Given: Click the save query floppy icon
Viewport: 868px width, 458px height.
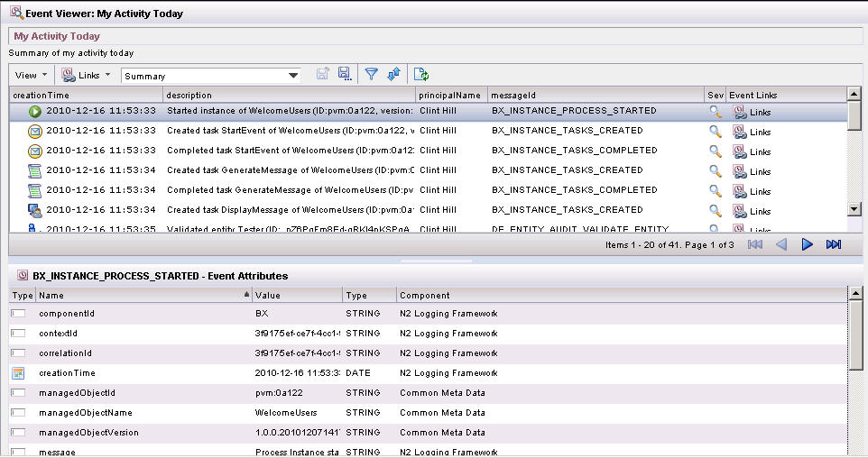Looking at the screenshot, I should pyautogui.click(x=345, y=74).
